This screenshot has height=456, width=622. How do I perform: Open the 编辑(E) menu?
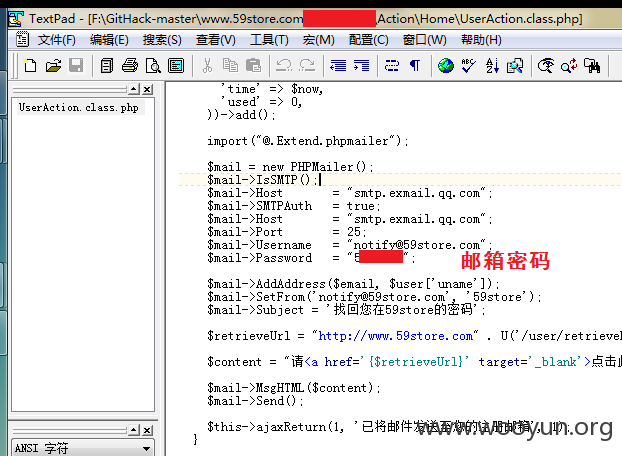click(109, 40)
